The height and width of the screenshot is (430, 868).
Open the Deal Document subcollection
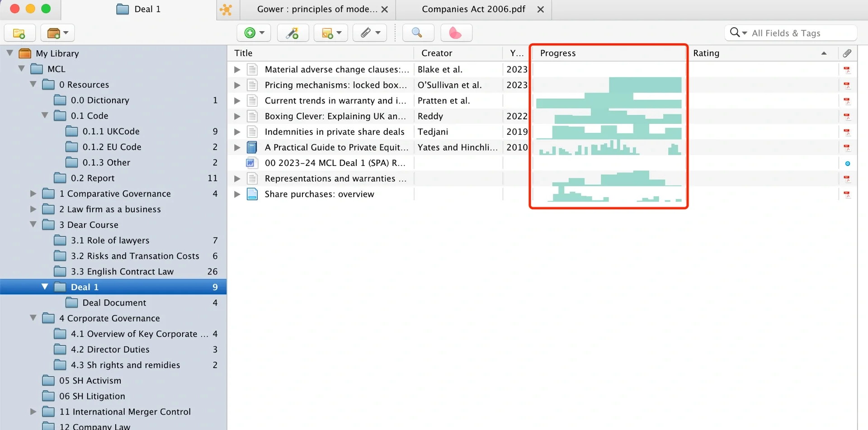pyautogui.click(x=113, y=302)
